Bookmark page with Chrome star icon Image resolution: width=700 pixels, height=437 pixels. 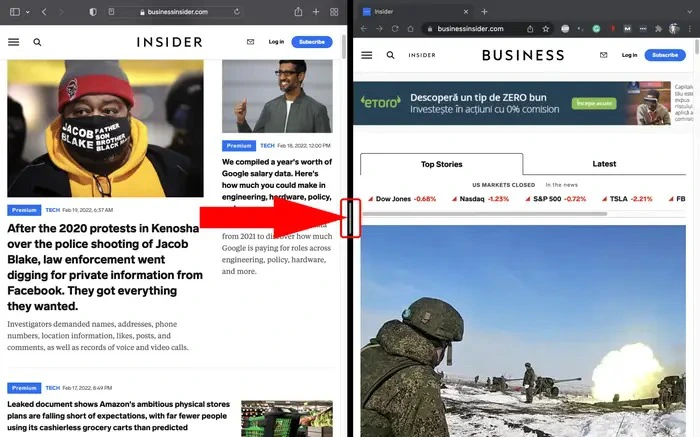pos(546,29)
